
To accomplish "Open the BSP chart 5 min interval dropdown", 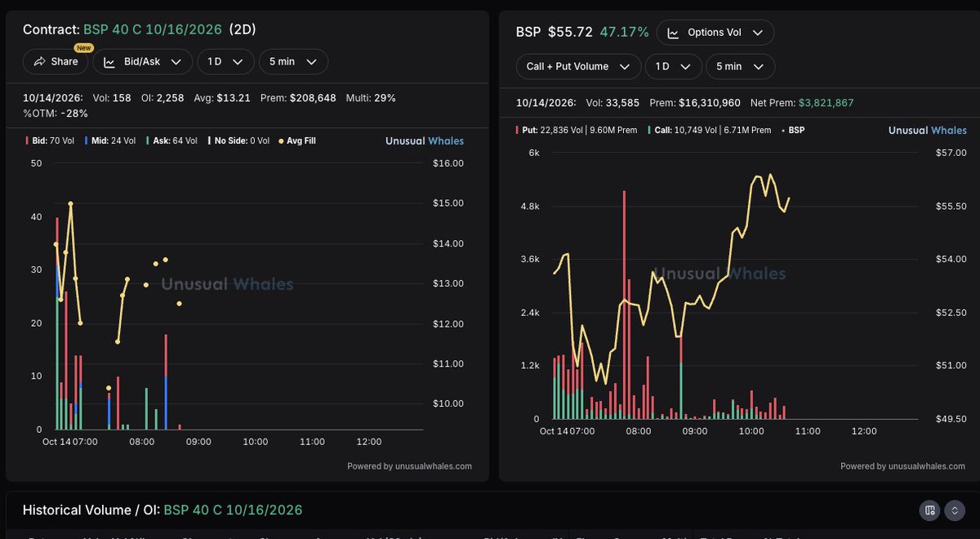I will tap(741, 66).
